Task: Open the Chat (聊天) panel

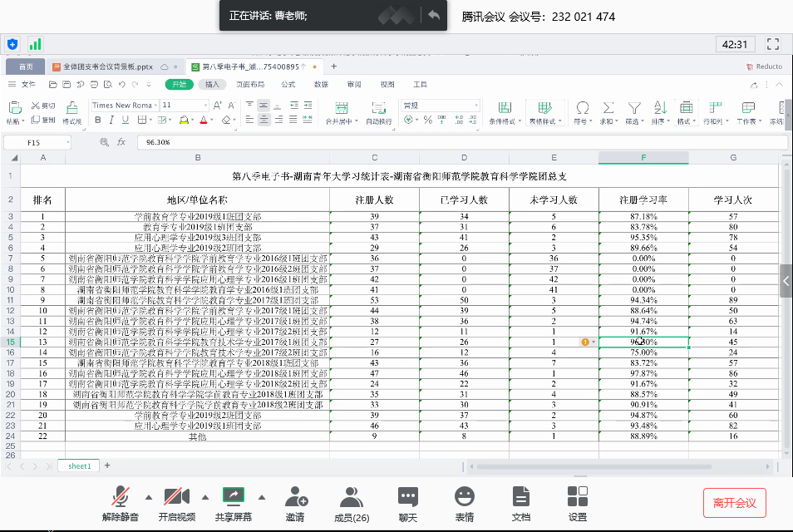Action: [407, 504]
